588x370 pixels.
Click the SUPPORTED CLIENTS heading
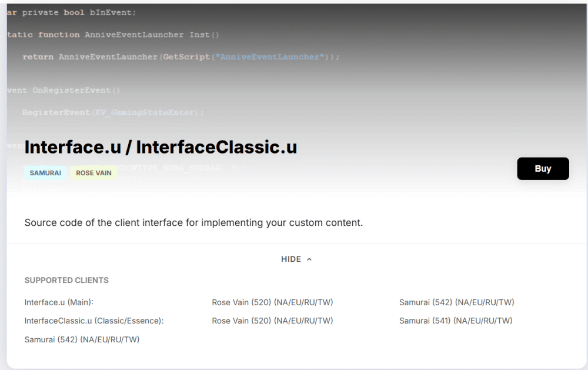[x=66, y=281]
